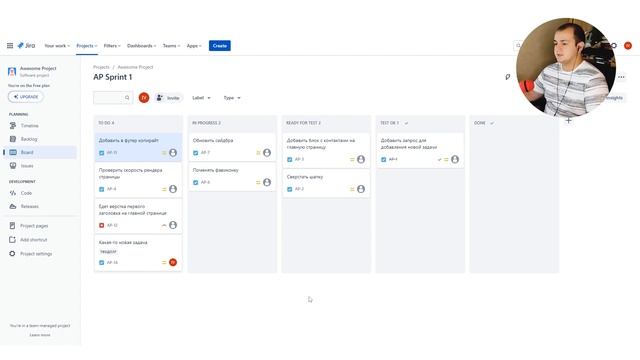This screenshot has height=360, width=640.
Task: Click the AP Sprint 1 title
Action: coord(113,77)
